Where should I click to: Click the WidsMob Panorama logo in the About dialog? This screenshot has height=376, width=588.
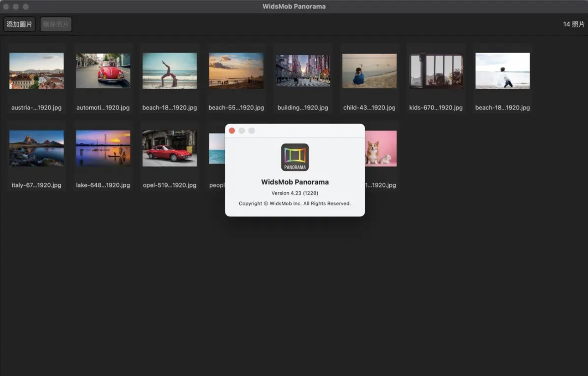pos(295,157)
